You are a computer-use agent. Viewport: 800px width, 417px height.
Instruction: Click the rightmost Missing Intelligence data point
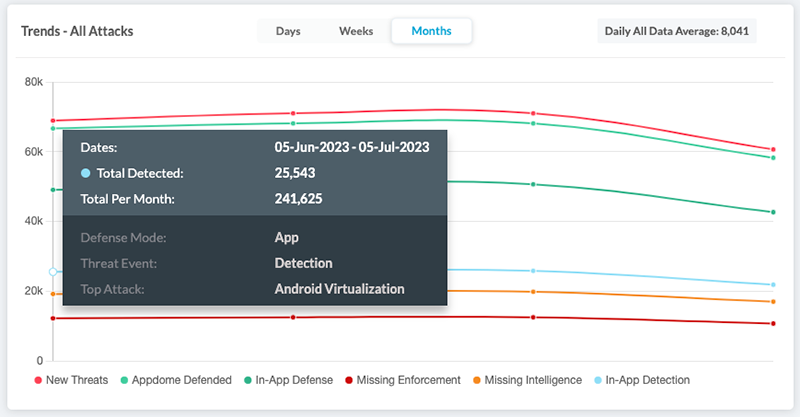773,301
